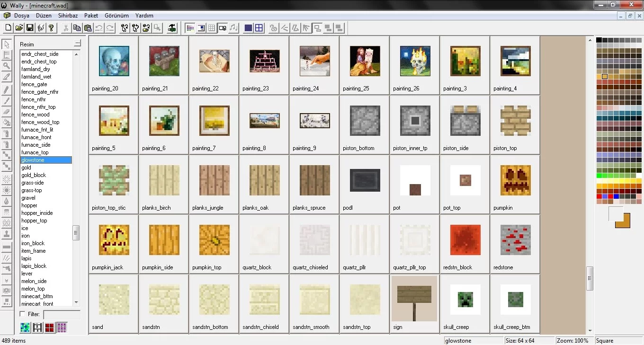Click the image list scroll-up arrow
644x345 pixels.
pos(76,53)
